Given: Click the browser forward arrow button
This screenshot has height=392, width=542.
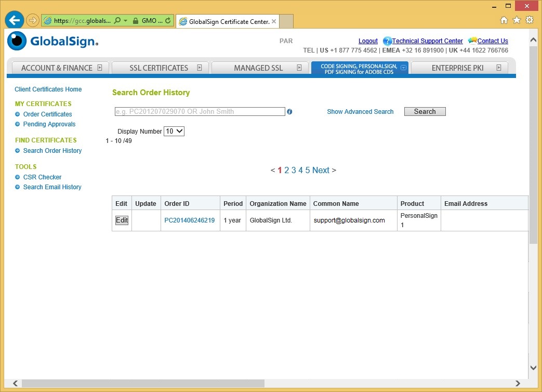Looking at the screenshot, I should pos(33,20).
